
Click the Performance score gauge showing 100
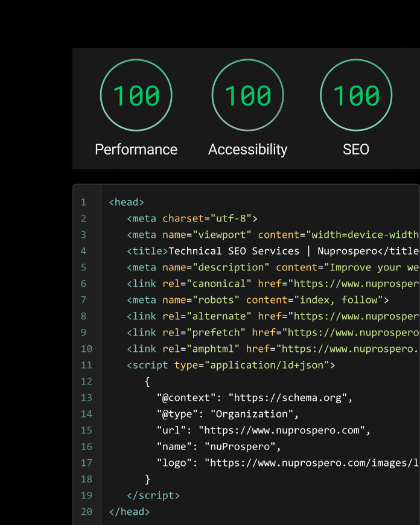(136, 95)
